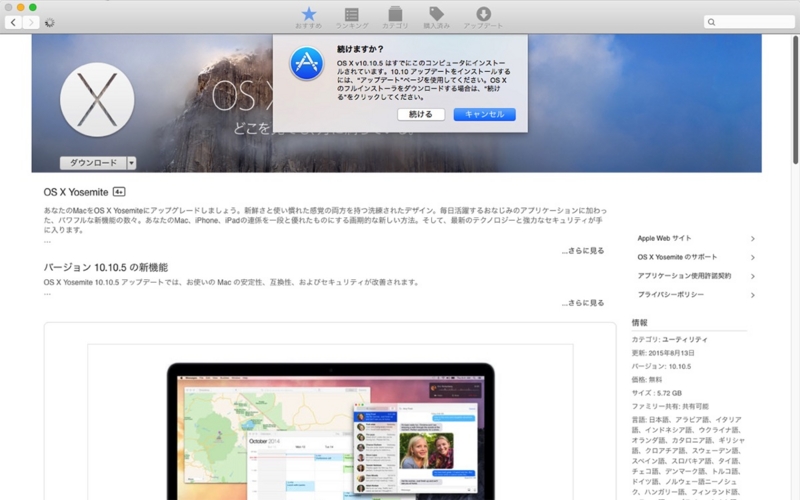Open the プライバシーポリシー link
Screen dimensions: 800x500
click(670, 295)
